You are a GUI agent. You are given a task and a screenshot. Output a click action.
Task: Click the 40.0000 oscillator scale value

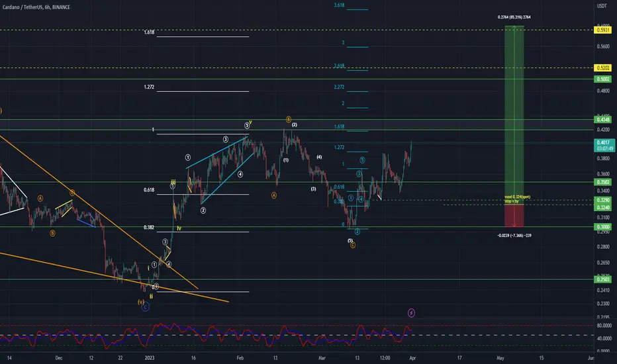click(x=604, y=338)
